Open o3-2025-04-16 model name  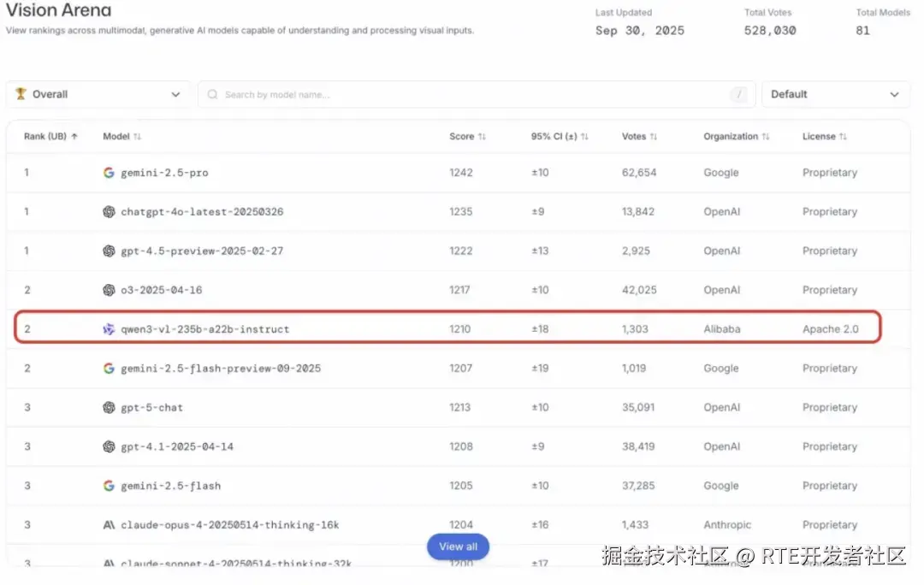pyautogui.click(x=162, y=290)
